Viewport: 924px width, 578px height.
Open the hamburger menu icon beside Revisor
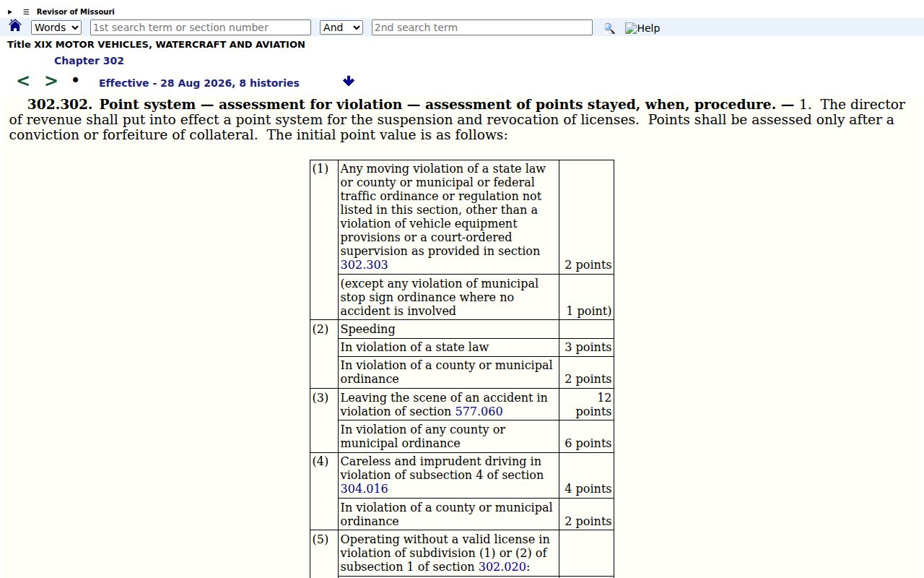(26, 12)
